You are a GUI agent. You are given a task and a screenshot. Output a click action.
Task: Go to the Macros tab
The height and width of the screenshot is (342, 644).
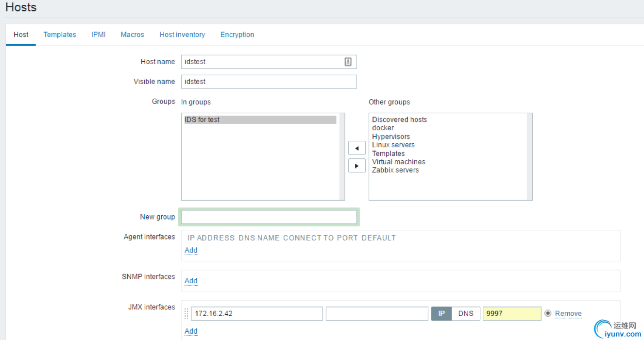click(x=133, y=34)
